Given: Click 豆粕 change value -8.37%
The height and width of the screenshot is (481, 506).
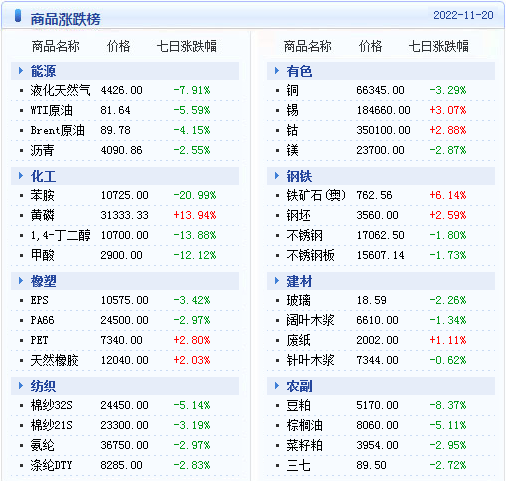Looking at the screenshot, I should coord(448,405).
